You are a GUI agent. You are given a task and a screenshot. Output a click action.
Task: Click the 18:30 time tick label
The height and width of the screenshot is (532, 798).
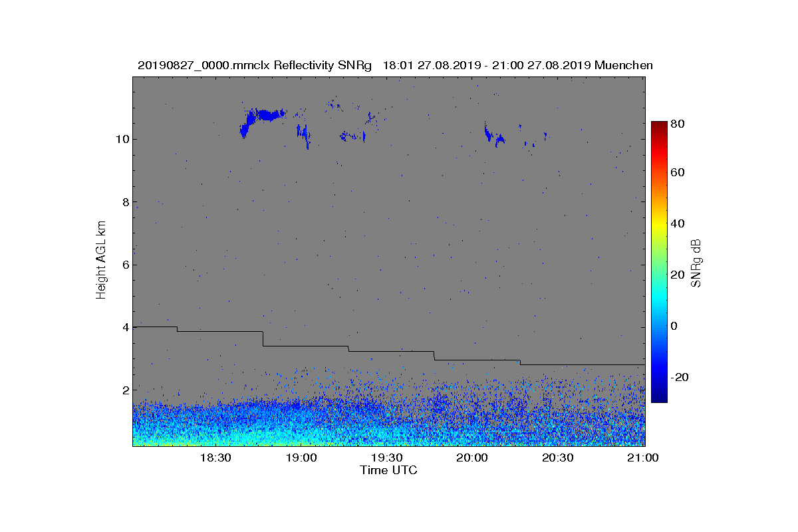tap(215, 458)
